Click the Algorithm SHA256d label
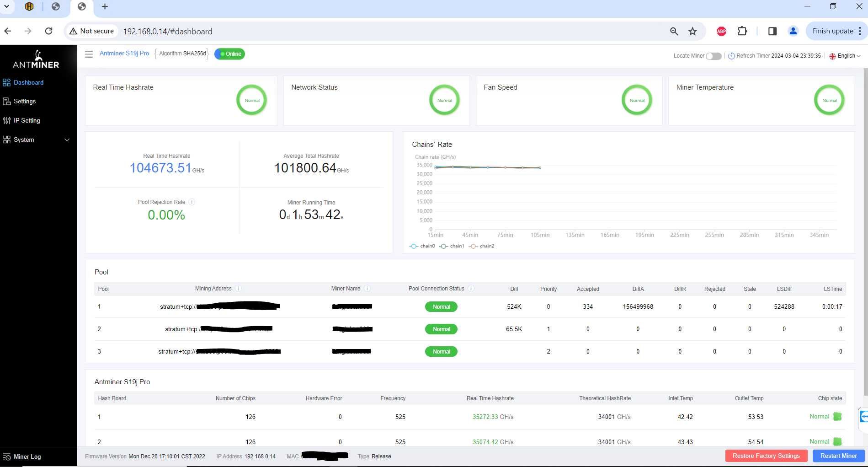This screenshot has height=467, width=868. 182,54
